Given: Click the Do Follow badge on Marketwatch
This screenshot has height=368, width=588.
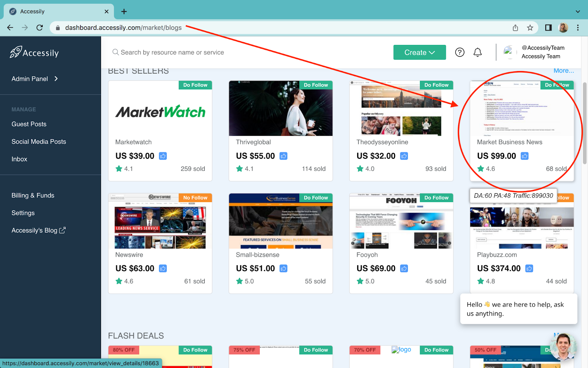Looking at the screenshot, I should pyautogui.click(x=195, y=85).
